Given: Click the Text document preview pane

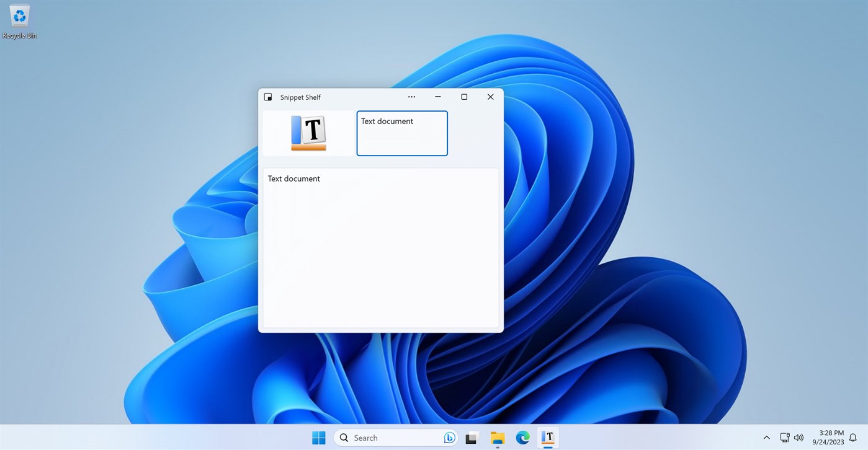Looking at the screenshot, I should click(x=380, y=247).
